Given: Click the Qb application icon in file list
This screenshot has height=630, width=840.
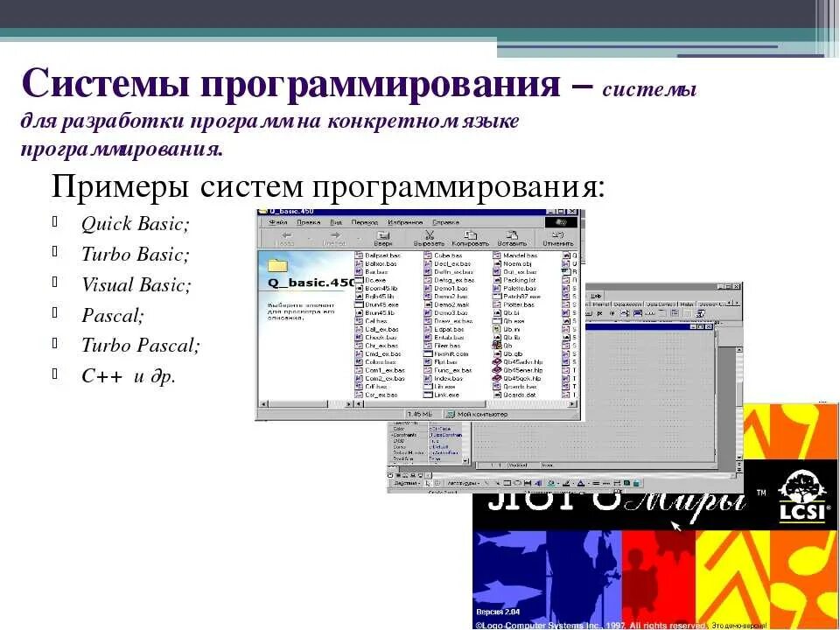Looking at the screenshot, I should [x=497, y=346].
